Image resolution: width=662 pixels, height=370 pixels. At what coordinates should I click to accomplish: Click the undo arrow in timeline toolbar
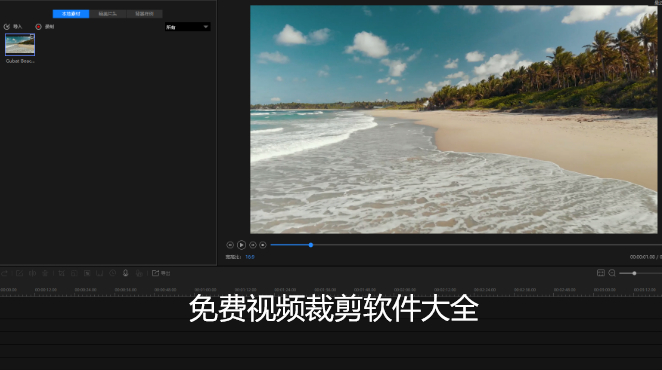[x=5, y=273]
